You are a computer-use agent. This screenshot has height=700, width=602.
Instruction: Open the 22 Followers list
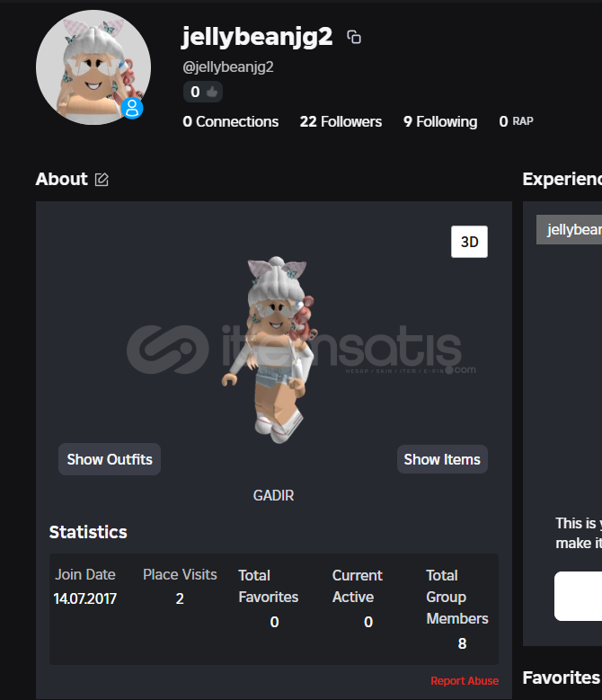pyautogui.click(x=341, y=121)
